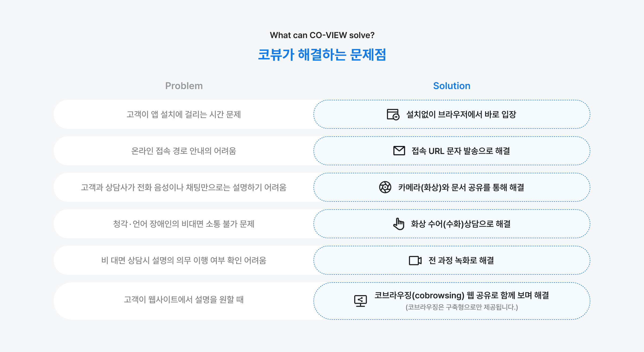Click '전 과정 녹화로 해결' solution
The width and height of the screenshot is (644, 352).
pyautogui.click(x=461, y=261)
